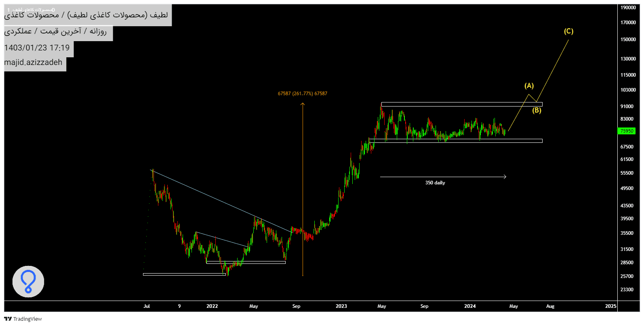Click the روزانه / آخرین قیمت / عملکردی line
644x326 pixels.
[x=55, y=31]
